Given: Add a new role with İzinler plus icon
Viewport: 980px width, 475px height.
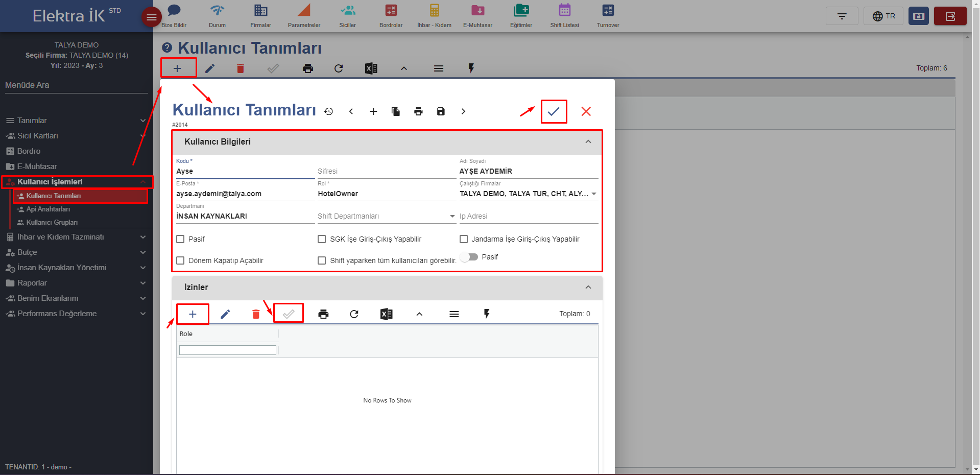Looking at the screenshot, I should (x=193, y=314).
